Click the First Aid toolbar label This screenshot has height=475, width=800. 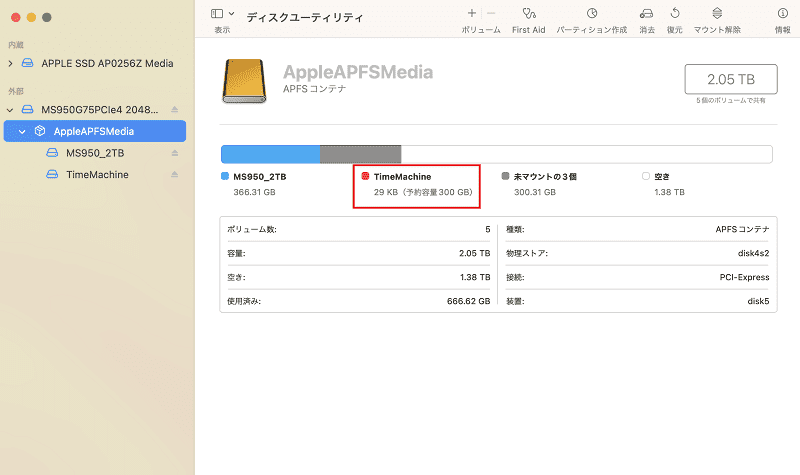[x=529, y=30]
